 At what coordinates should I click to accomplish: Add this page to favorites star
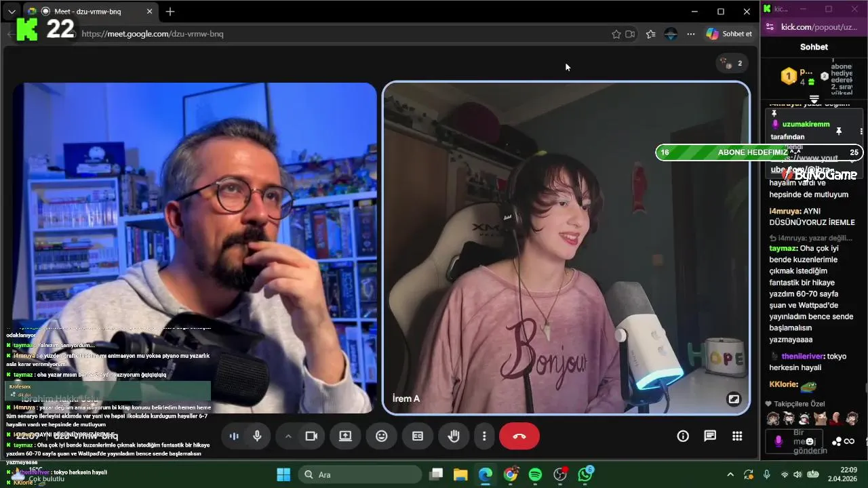click(x=616, y=34)
